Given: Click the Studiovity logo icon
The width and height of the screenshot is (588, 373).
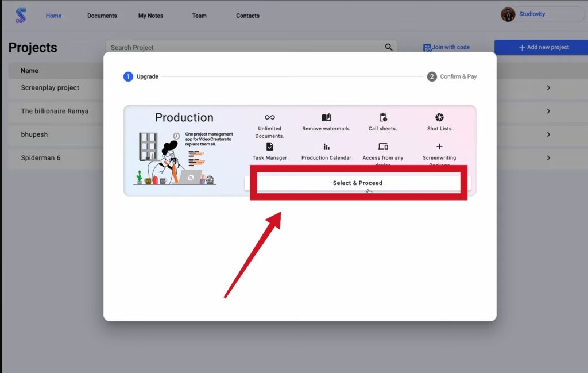Looking at the screenshot, I should click(21, 16).
